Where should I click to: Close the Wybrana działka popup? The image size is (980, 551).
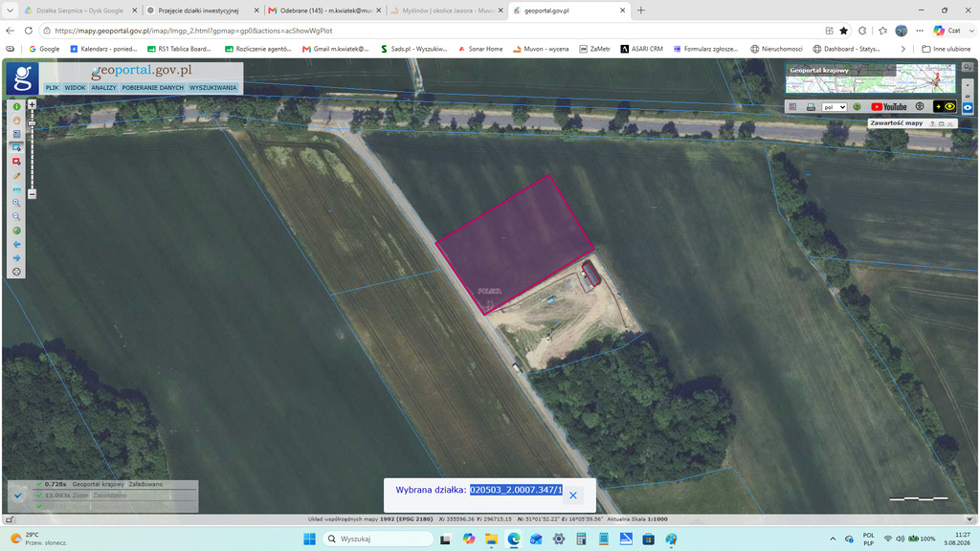[x=573, y=496]
